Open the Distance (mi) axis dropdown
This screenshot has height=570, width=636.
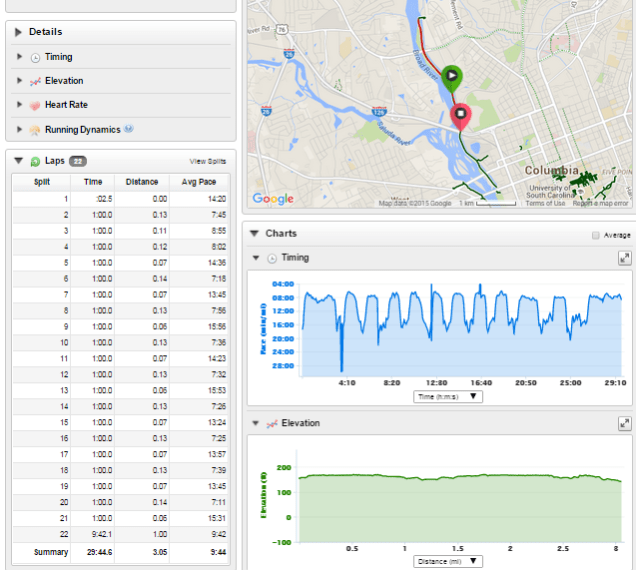[x=447, y=561]
